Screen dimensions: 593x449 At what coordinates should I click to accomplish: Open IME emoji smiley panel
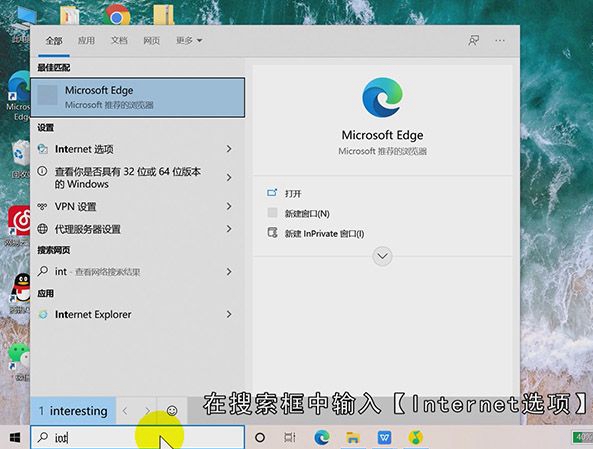(x=172, y=411)
